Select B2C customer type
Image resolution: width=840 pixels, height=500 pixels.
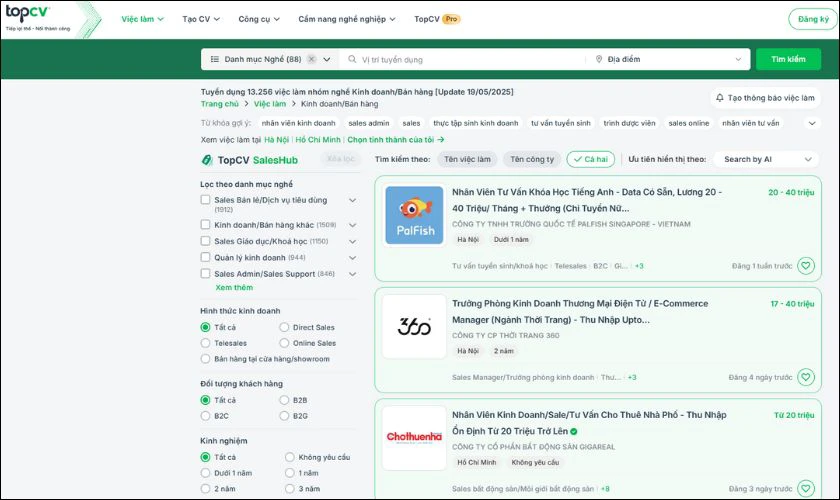click(x=205, y=415)
